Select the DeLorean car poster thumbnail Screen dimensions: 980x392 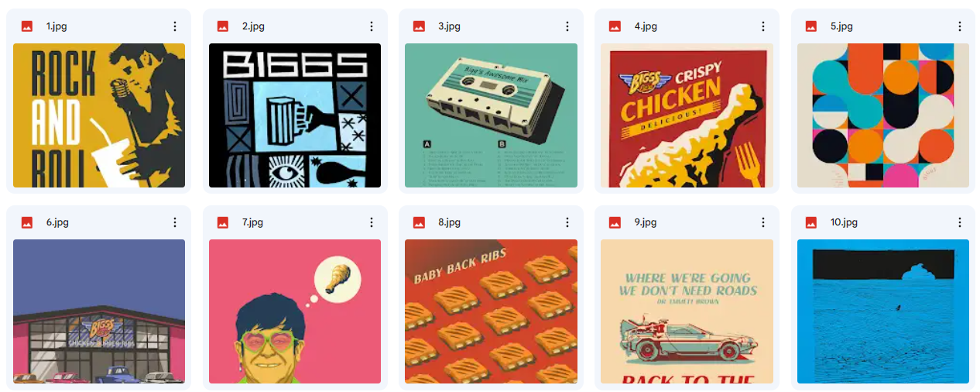(x=687, y=311)
